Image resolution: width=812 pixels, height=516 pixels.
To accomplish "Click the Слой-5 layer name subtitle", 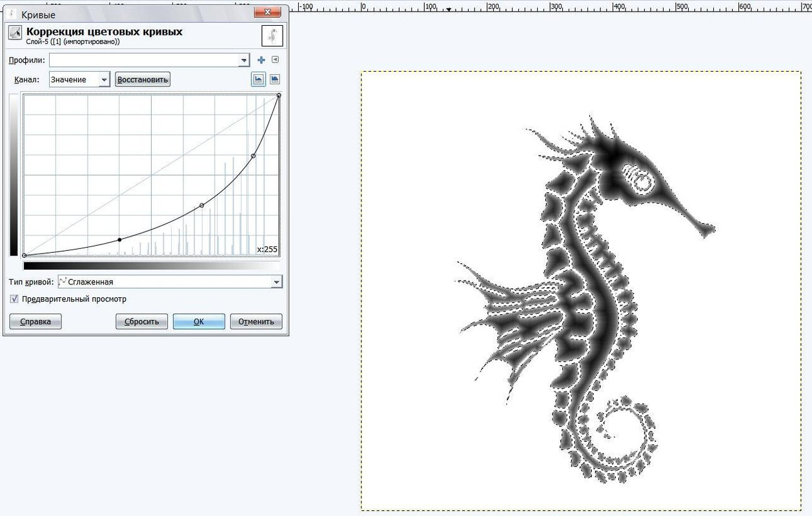I will click(x=72, y=42).
